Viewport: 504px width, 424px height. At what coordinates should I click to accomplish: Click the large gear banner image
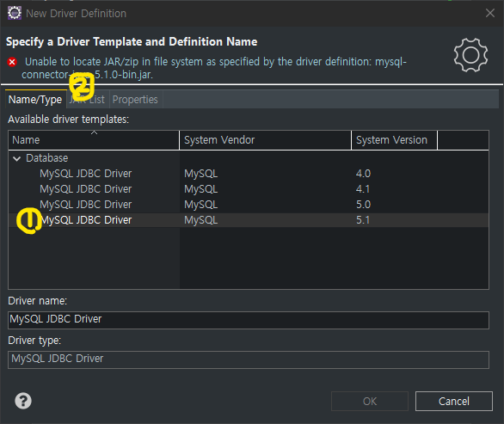click(x=470, y=55)
